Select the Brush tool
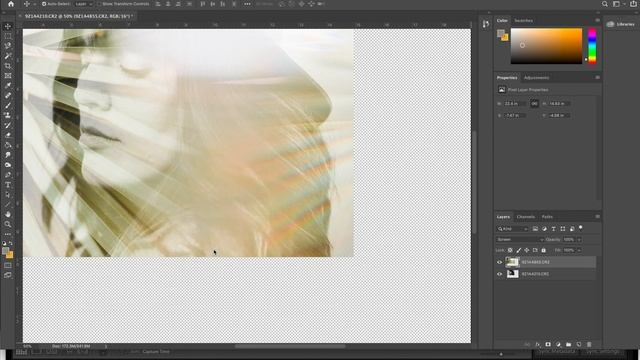The image size is (640, 360). click(x=8, y=105)
